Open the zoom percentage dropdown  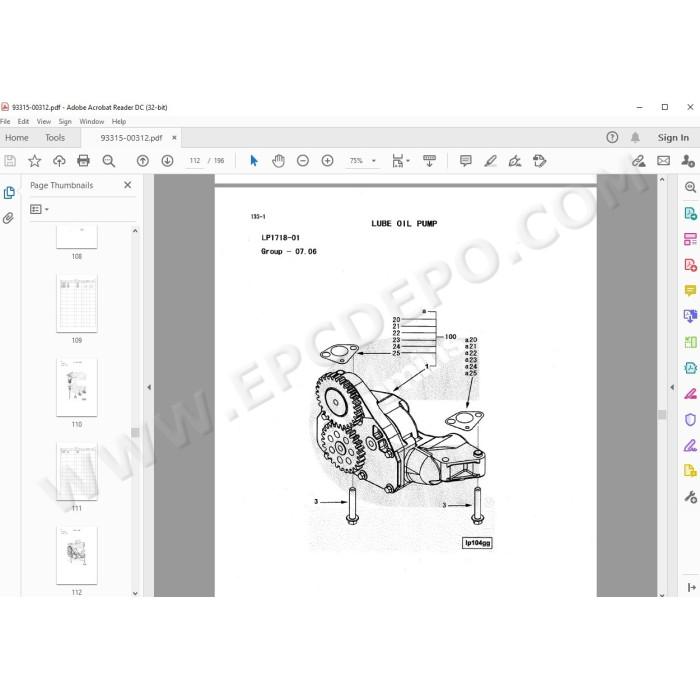pyautogui.click(x=374, y=161)
